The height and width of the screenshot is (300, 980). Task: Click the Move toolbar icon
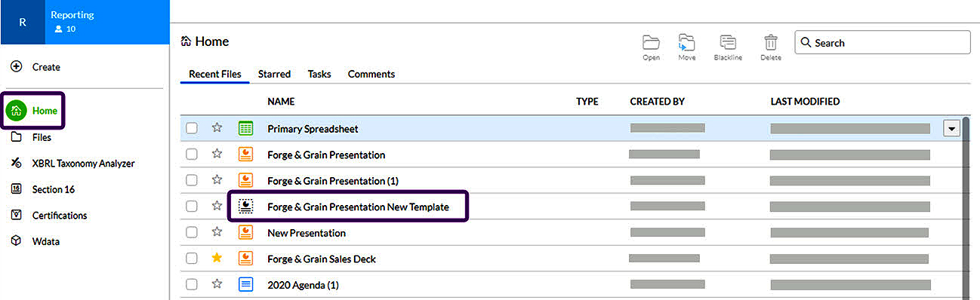[x=686, y=42]
